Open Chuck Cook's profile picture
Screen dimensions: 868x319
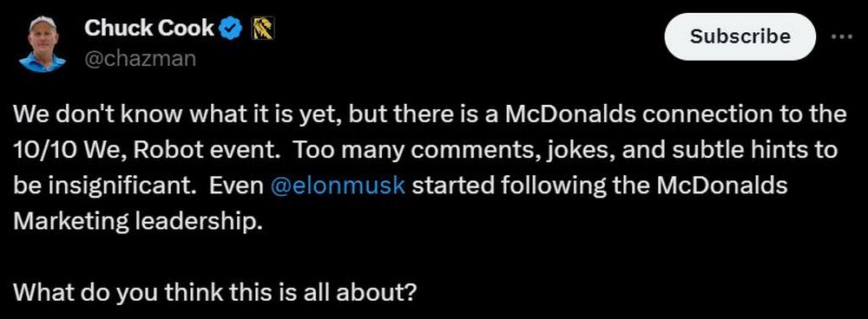tap(42, 43)
